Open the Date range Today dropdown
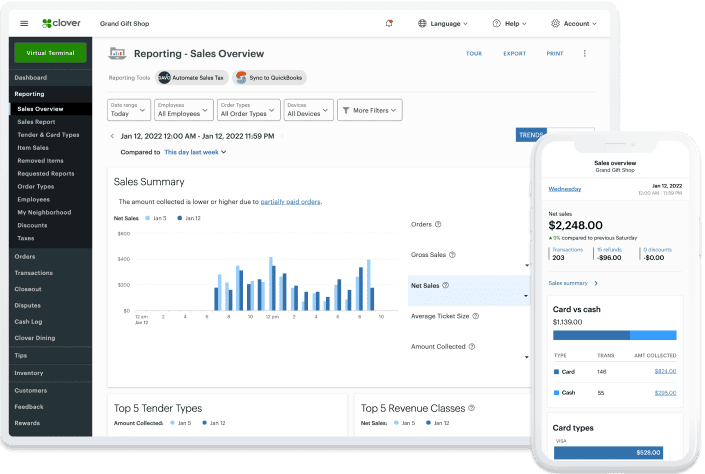 pyautogui.click(x=129, y=110)
